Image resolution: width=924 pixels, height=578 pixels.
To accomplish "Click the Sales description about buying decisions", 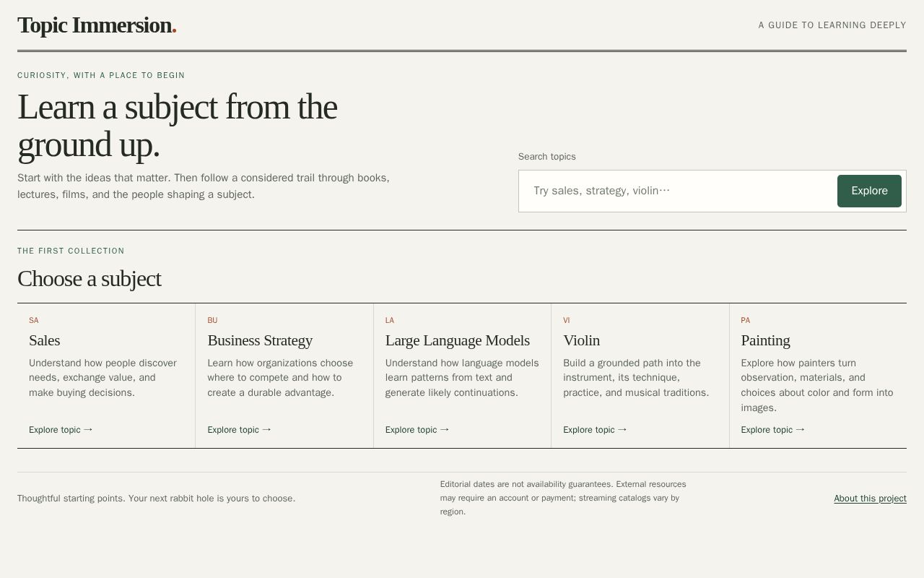I will coord(103,378).
